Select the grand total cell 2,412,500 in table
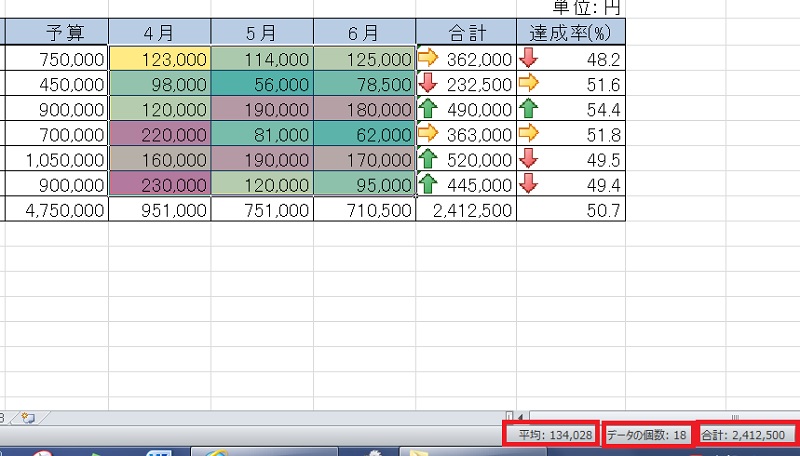Screen dimensions: 800x456 tap(466, 210)
